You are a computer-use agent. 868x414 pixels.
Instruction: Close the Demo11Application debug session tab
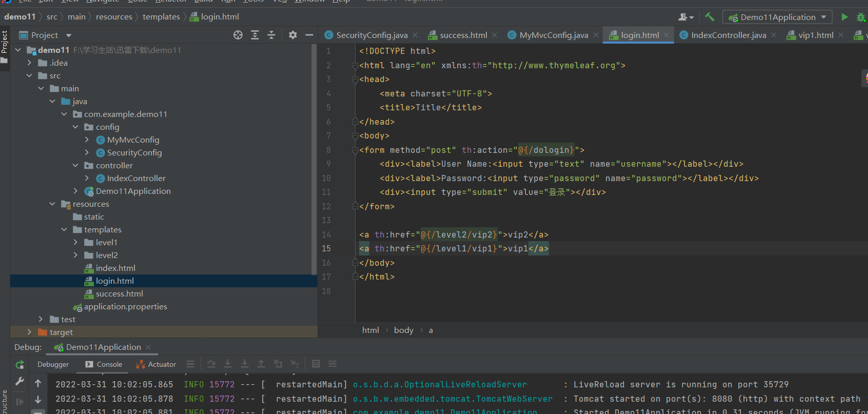pyautogui.click(x=148, y=347)
